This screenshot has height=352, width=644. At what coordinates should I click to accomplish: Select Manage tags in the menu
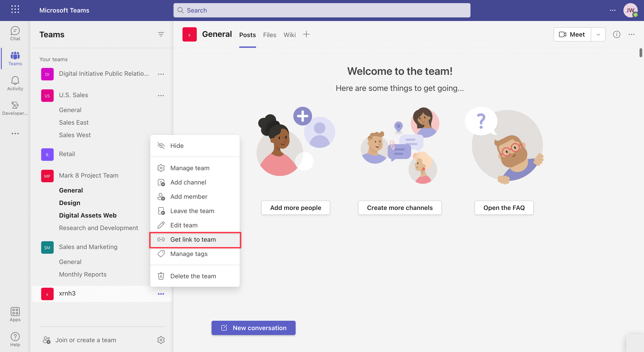195,254
